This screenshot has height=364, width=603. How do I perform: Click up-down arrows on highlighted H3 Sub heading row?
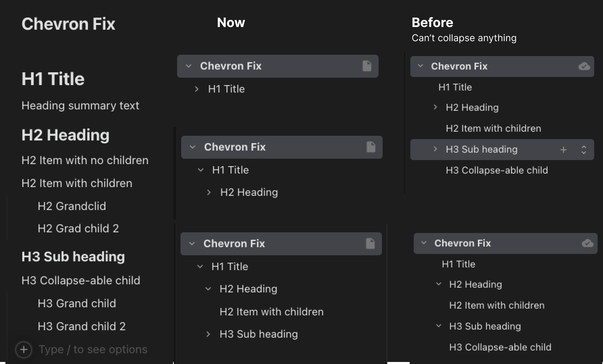pos(584,150)
